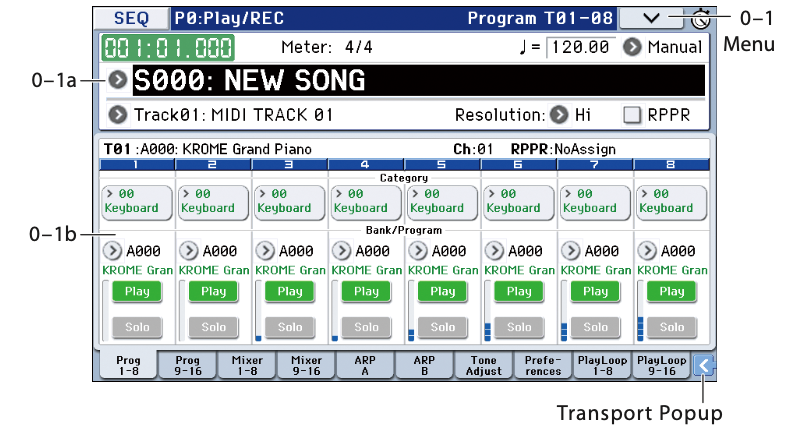Viewport: 806px width, 434px height.
Task: Solo track 8
Action: pos(672,327)
